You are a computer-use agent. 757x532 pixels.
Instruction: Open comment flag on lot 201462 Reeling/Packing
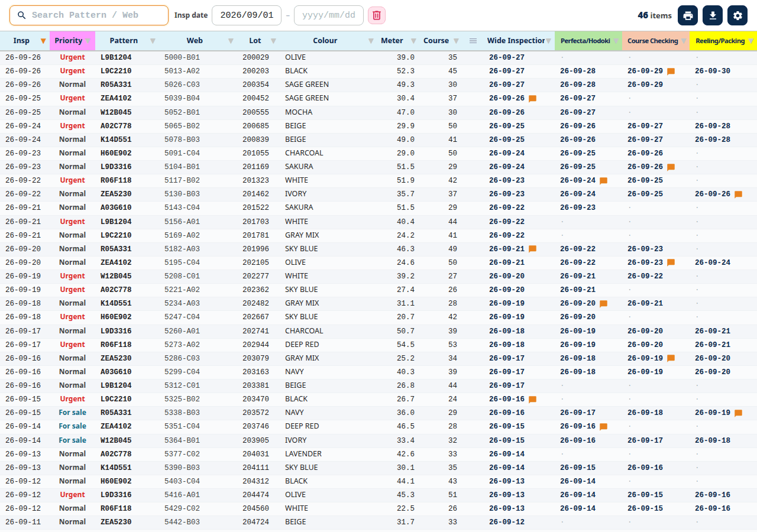(738, 194)
